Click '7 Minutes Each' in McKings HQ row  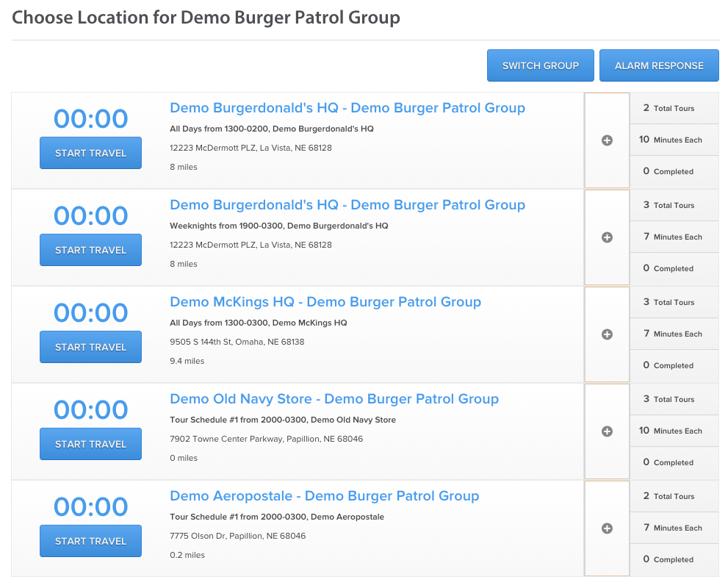point(673,334)
